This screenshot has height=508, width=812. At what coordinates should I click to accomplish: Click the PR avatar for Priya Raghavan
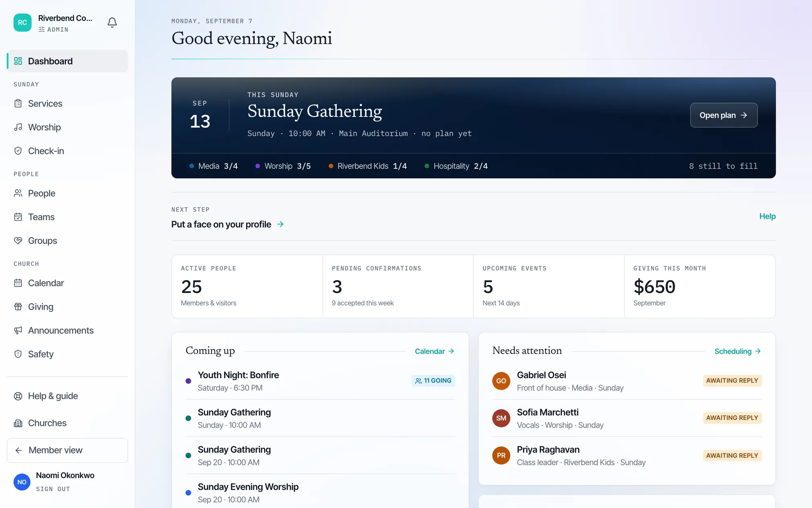tap(501, 455)
